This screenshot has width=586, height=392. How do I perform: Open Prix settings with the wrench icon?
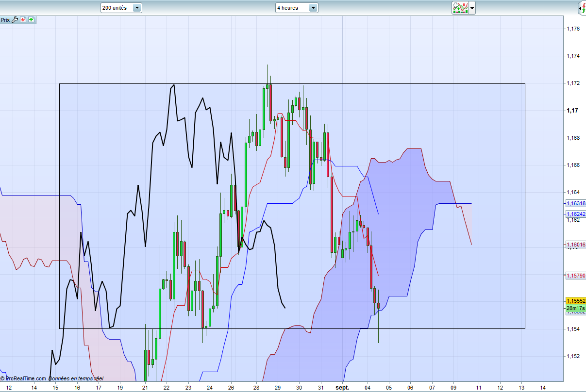click(15, 20)
